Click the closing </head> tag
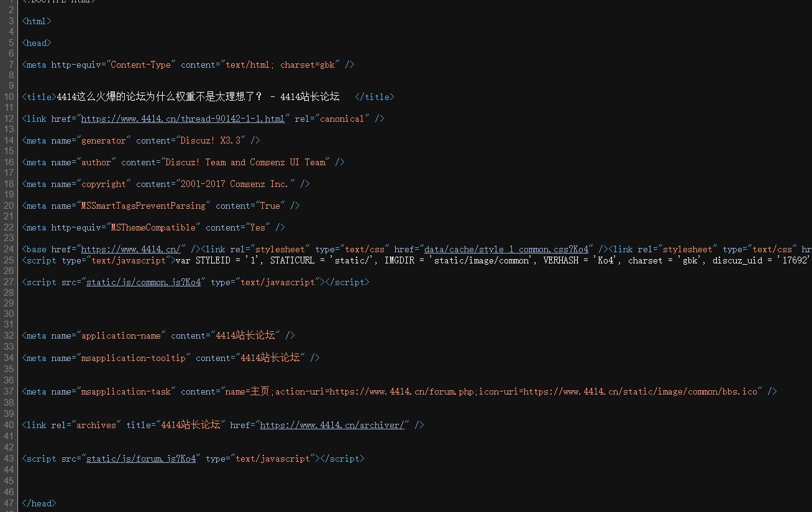 [39, 503]
